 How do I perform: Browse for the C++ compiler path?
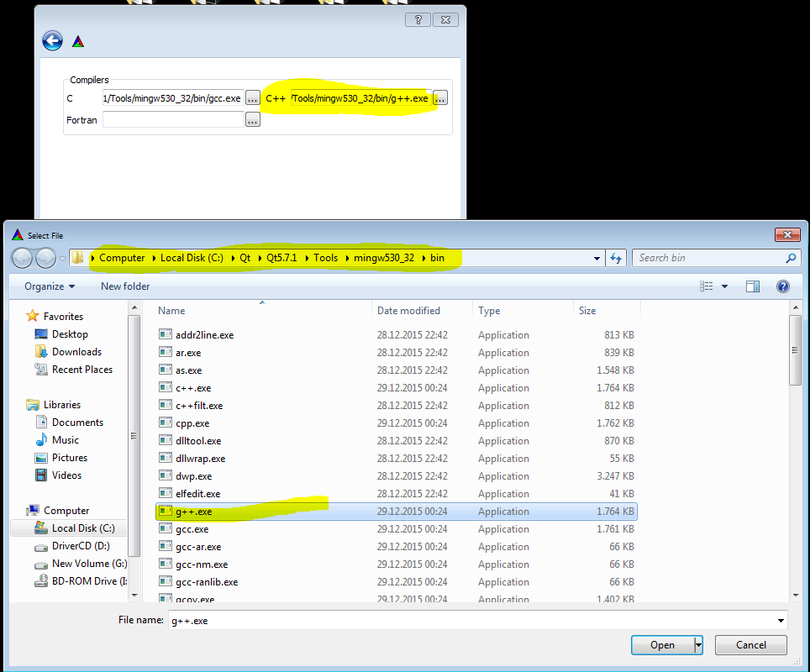(440, 98)
